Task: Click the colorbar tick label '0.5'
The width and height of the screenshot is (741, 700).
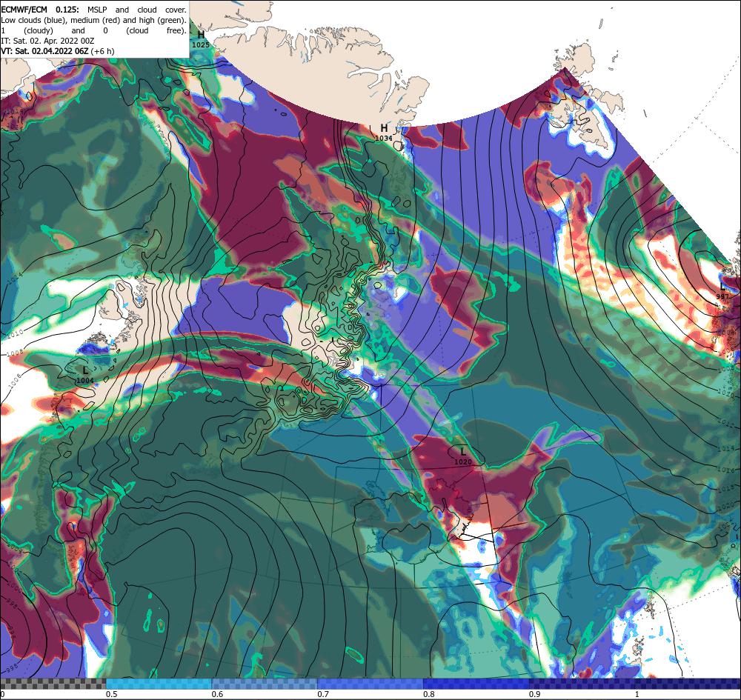Action: 112,694
